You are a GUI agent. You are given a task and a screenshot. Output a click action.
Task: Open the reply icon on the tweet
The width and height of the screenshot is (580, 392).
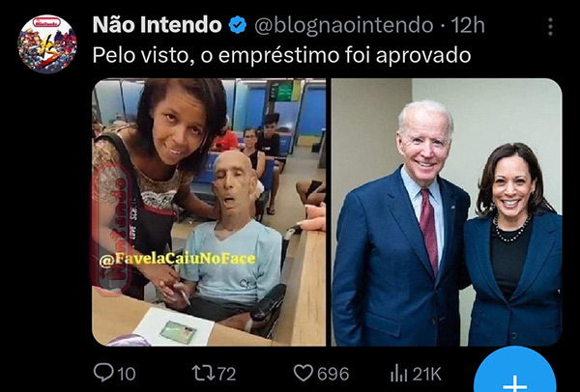point(103,372)
